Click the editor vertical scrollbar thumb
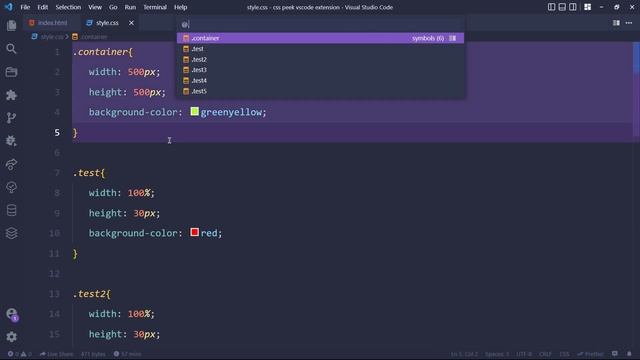Screen dimensions: 640x360 coord(636,58)
